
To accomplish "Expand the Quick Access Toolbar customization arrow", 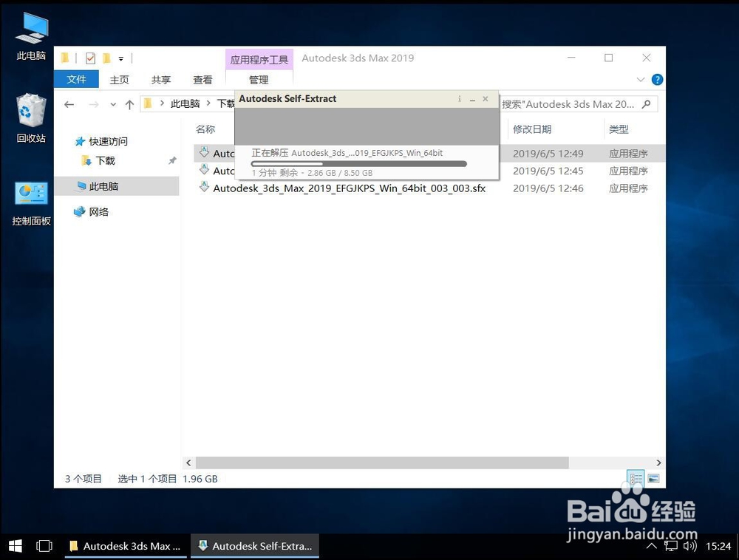I will pos(120,58).
